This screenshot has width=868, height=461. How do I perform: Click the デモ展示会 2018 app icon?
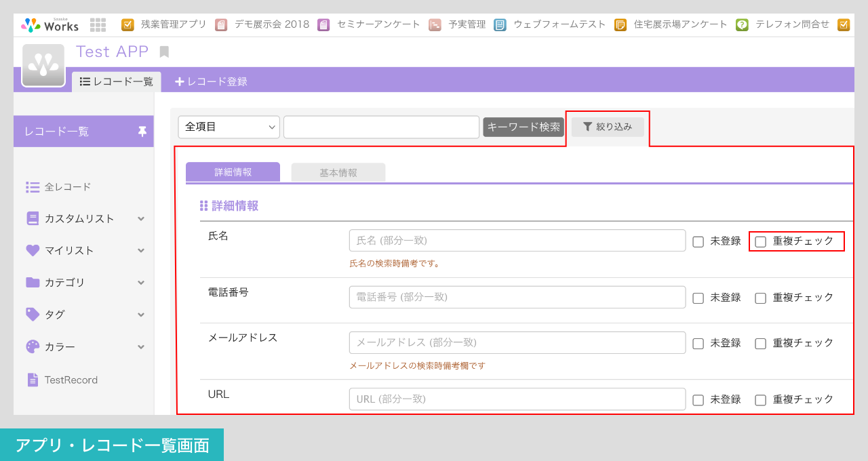point(221,25)
